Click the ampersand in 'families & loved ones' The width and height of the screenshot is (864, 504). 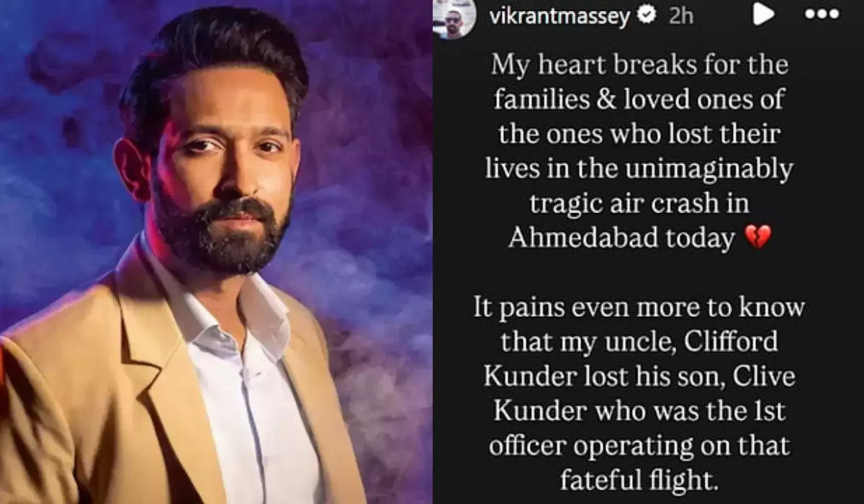coord(596,99)
